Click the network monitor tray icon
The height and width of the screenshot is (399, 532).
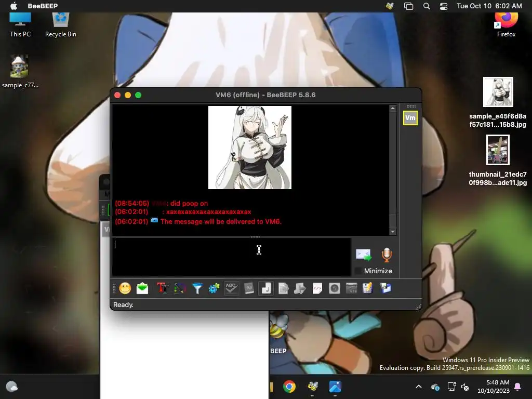click(451, 387)
